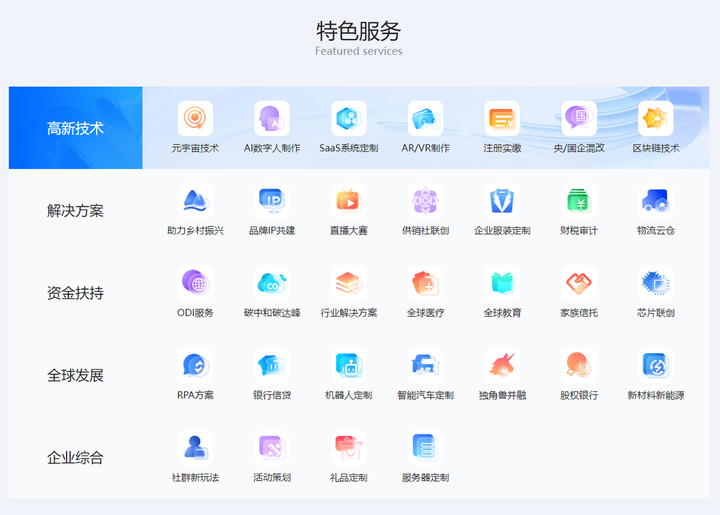Open the 家族信托 handshake icon
The image size is (720, 515).
tap(579, 283)
